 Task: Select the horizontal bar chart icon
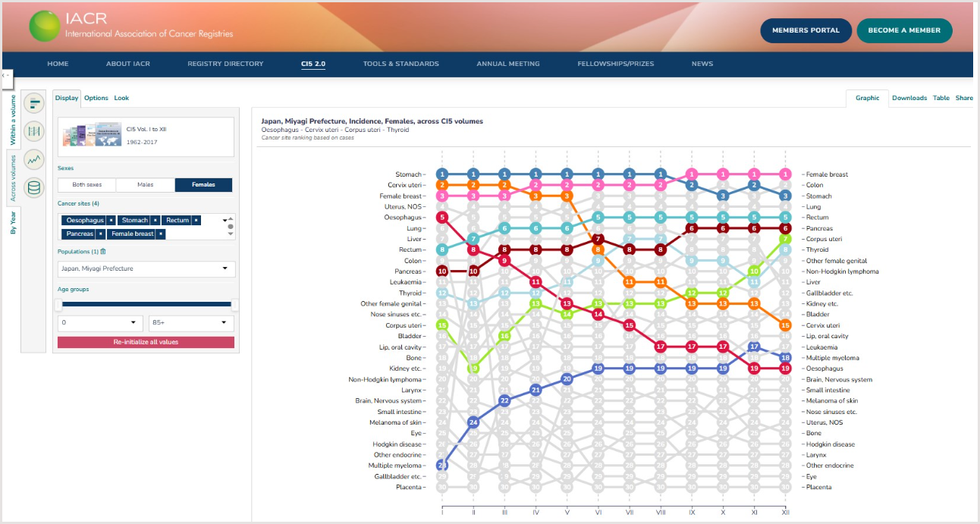pyautogui.click(x=33, y=103)
